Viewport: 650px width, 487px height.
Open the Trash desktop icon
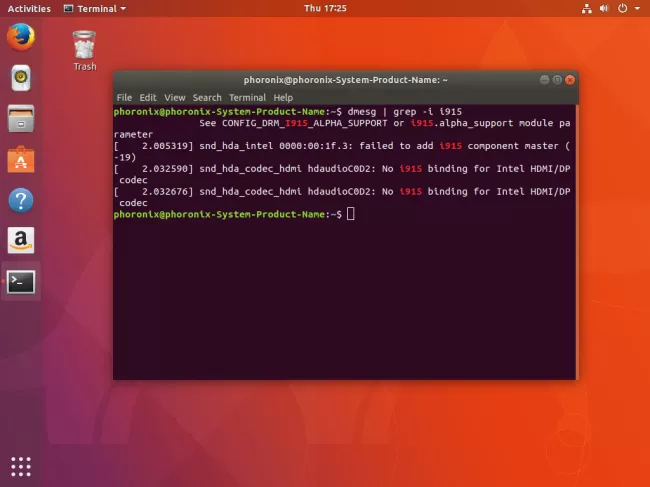pos(85,50)
